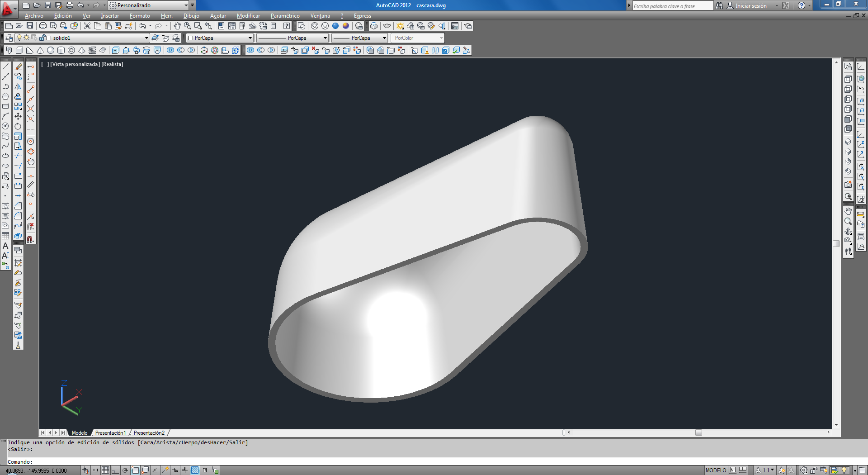Switch to the Presentación1 tab

[x=110, y=433]
